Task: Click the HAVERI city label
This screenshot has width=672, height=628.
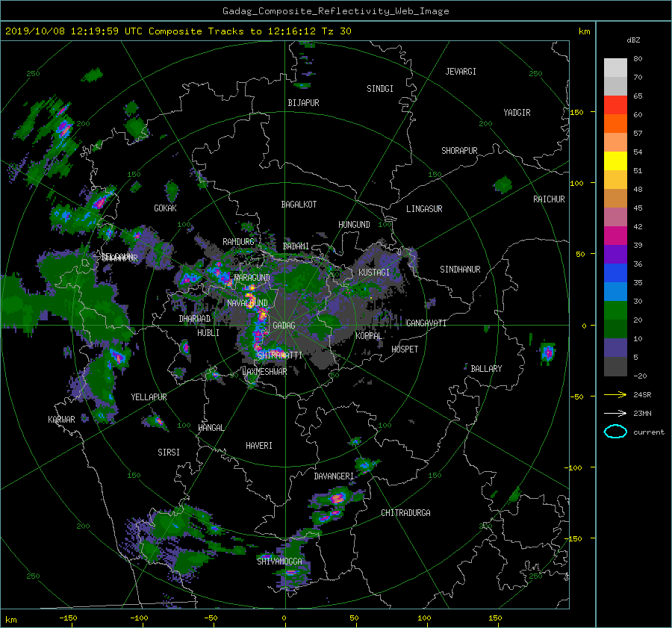Action: coord(259,446)
